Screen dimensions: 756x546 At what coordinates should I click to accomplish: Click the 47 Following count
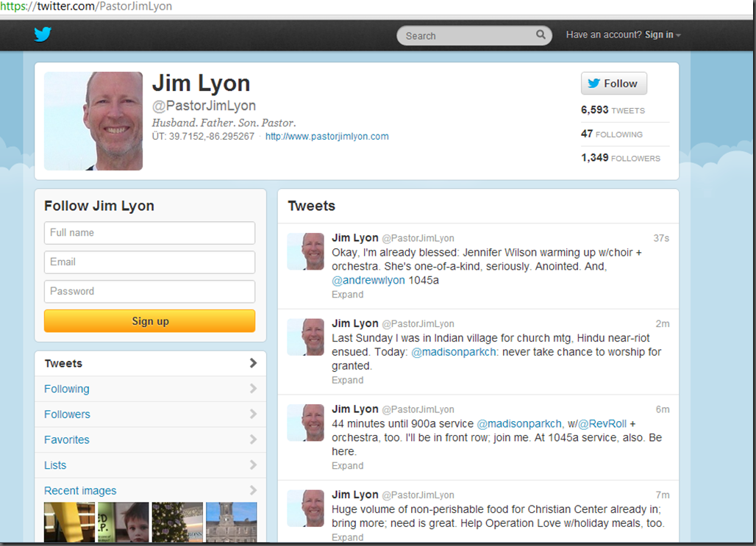[x=612, y=134]
